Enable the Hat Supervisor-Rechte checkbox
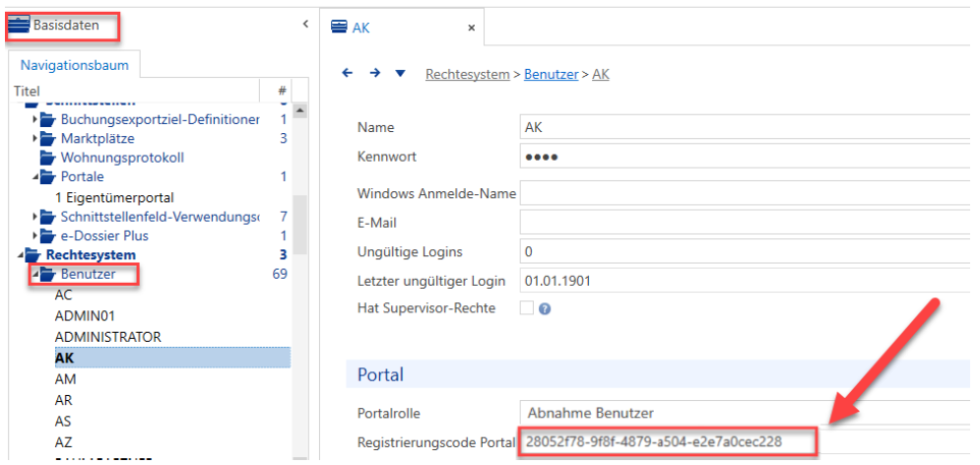 pos(527,307)
